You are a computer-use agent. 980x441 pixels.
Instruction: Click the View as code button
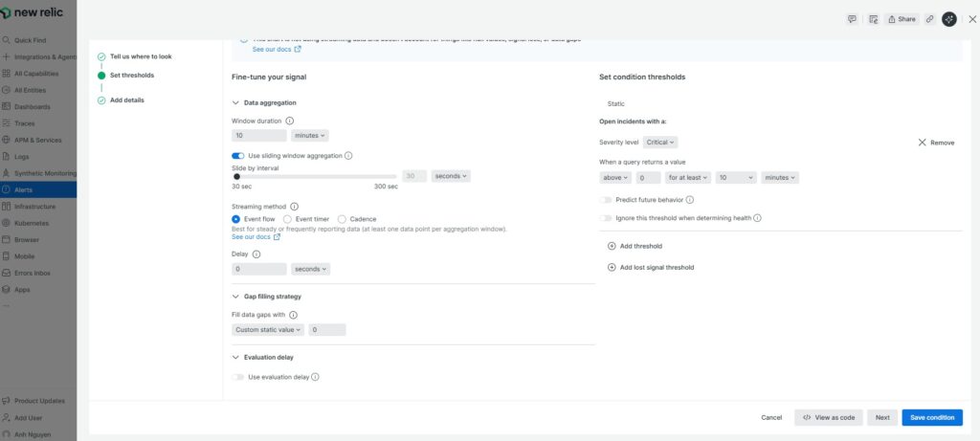pyautogui.click(x=829, y=417)
